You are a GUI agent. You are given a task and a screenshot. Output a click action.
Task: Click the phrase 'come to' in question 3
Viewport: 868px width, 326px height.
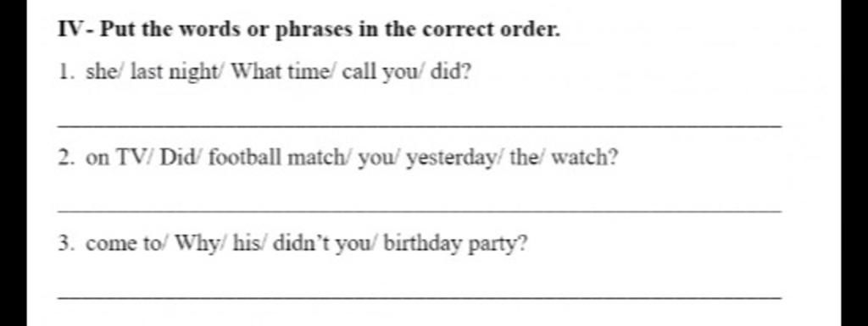tap(122, 244)
